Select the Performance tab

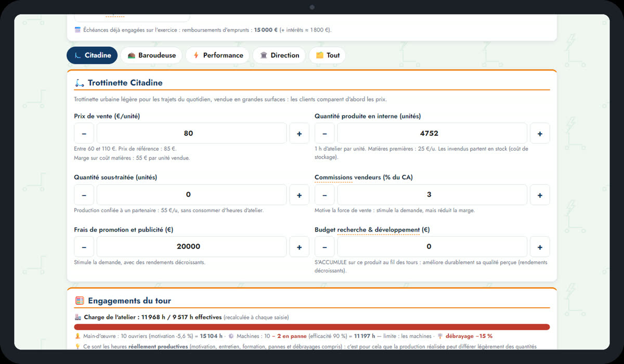coord(217,55)
